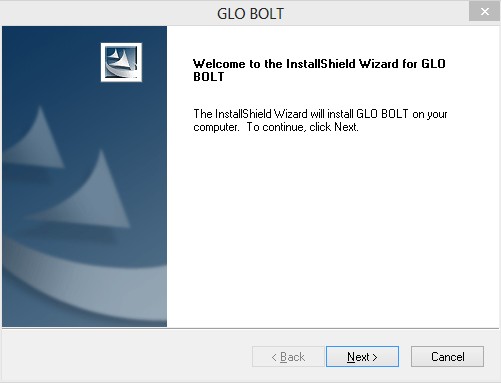Click the "To continue, click Next" text
The height and width of the screenshot is (383, 501).
[x=302, y=127]
